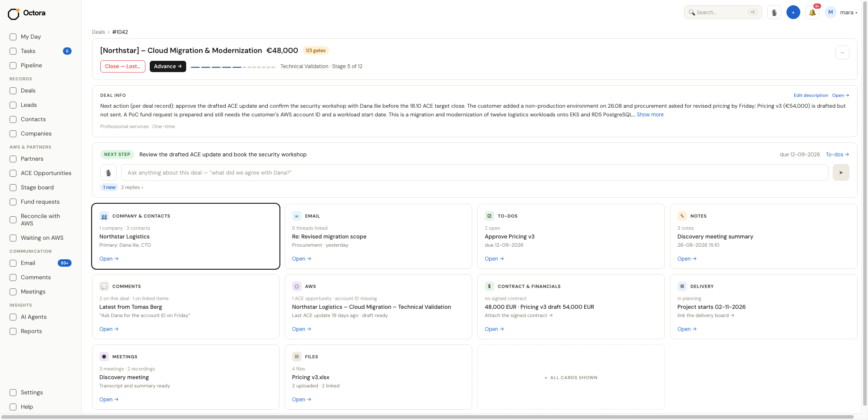Open the deal three-dot options menu
The height and width of the screenshot is (420, 868).
842,53
